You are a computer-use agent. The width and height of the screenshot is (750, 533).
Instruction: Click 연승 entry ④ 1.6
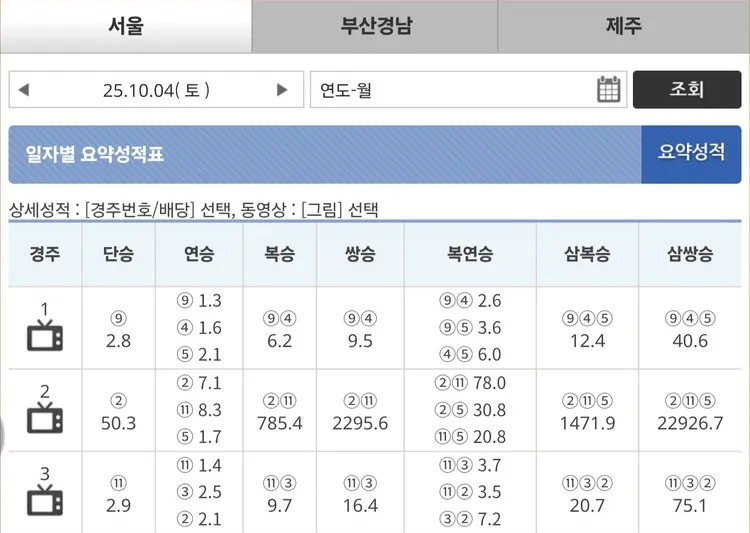point(199,327)
